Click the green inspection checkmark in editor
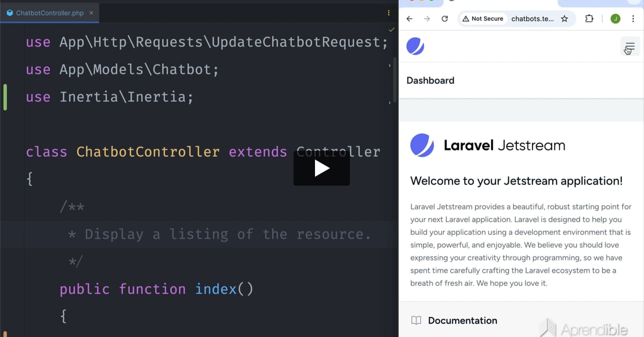The height and width of the screenshot is (337, 644). 391,30
